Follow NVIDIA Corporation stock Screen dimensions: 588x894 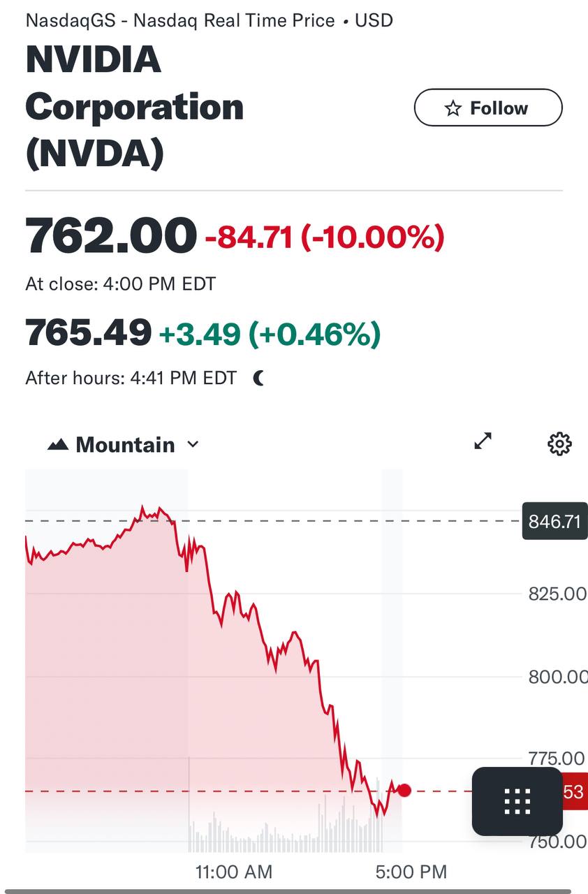[x=488, y=108]
